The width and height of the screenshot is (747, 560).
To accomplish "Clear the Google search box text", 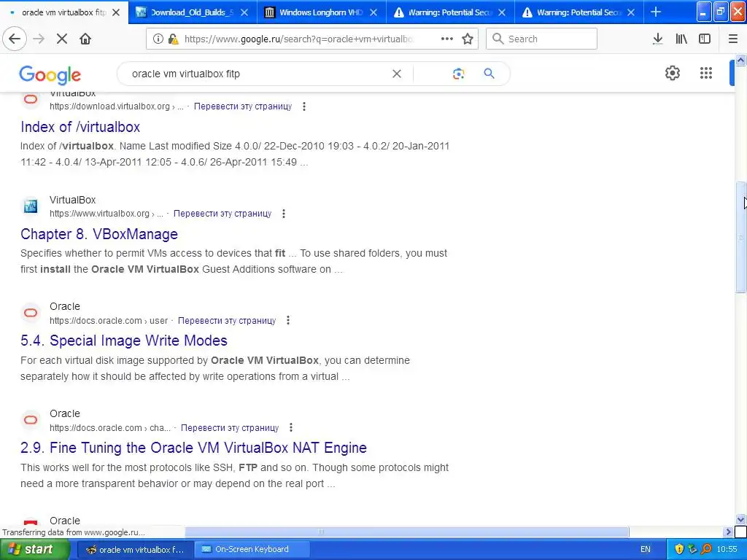I will (396, 74).
